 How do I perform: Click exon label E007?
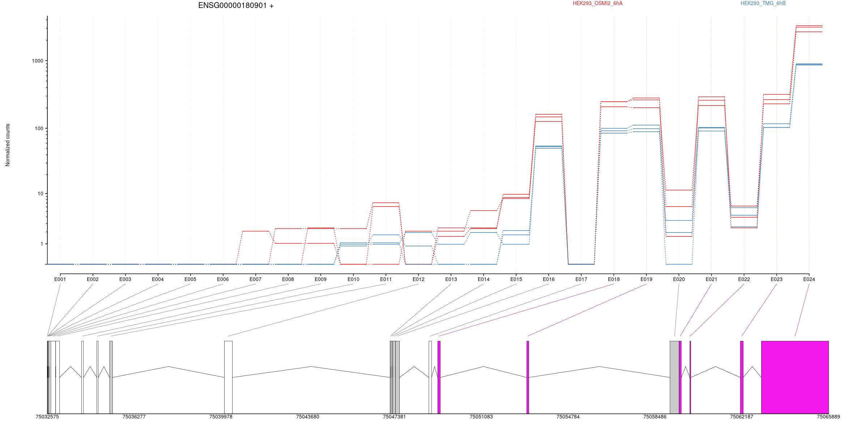point(255,279)
